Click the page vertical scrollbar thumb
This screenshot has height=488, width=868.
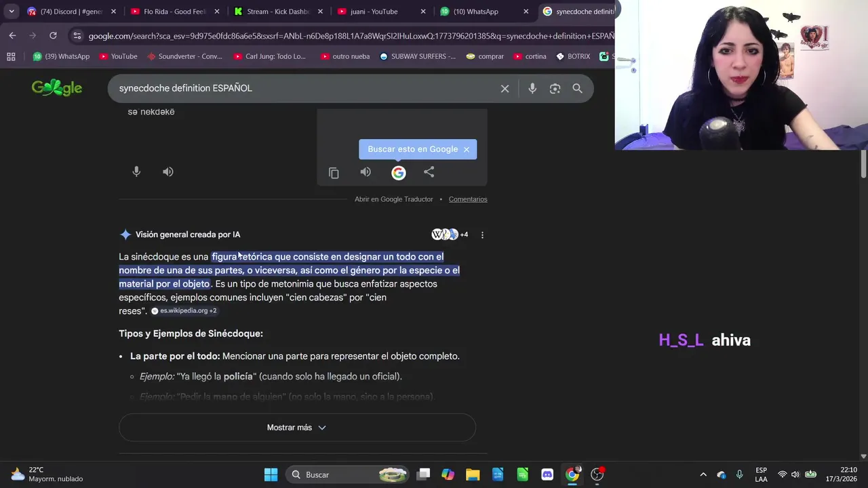pos(864,164)
